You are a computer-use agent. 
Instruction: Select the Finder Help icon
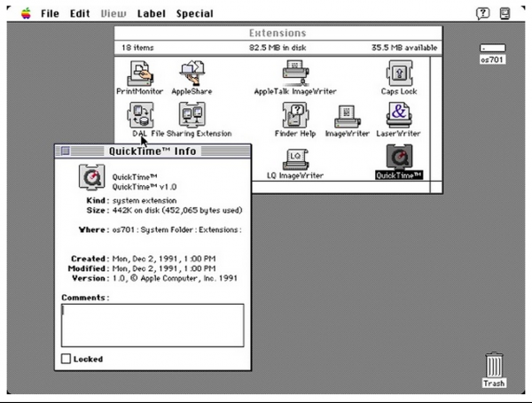point(294,114)
